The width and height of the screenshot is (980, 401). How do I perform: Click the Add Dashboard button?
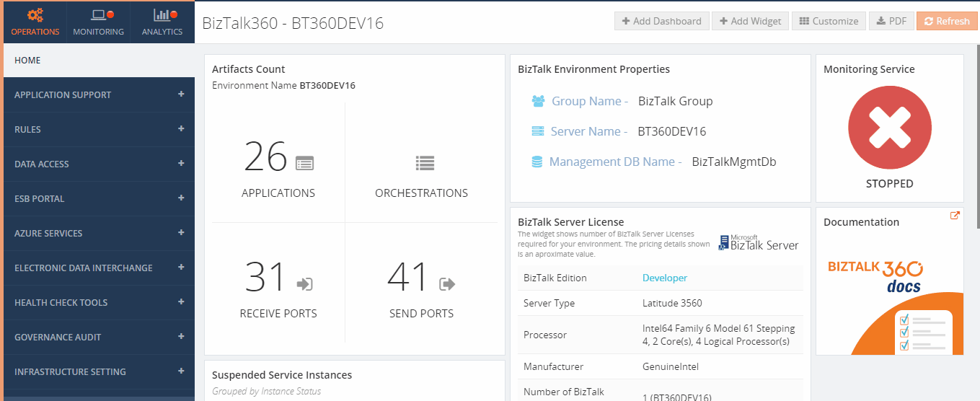pos(662,21)
